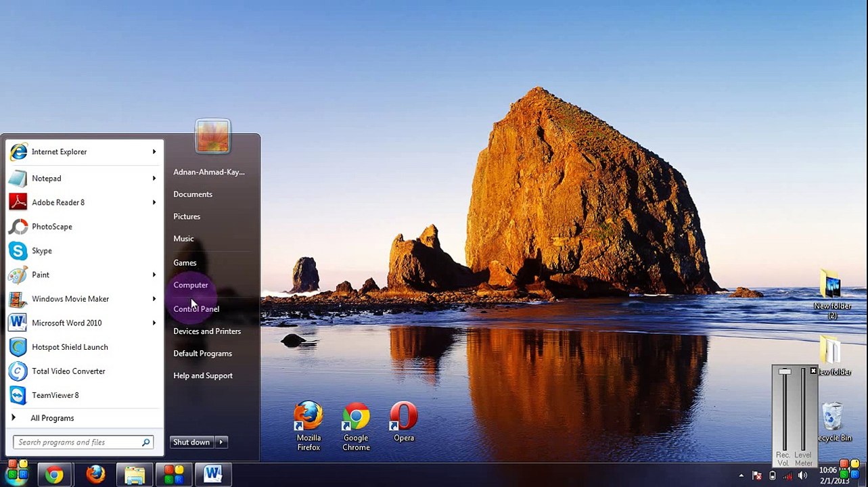Screen dimensions: 868x487
Task: Select the Recycle Bin desktop icon
Action: [832, 422]
